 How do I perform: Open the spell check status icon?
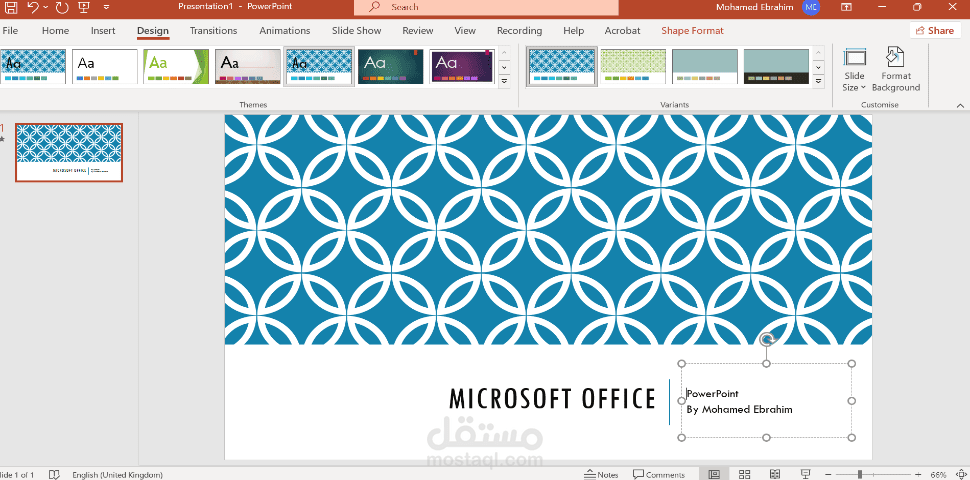point(54,474)
